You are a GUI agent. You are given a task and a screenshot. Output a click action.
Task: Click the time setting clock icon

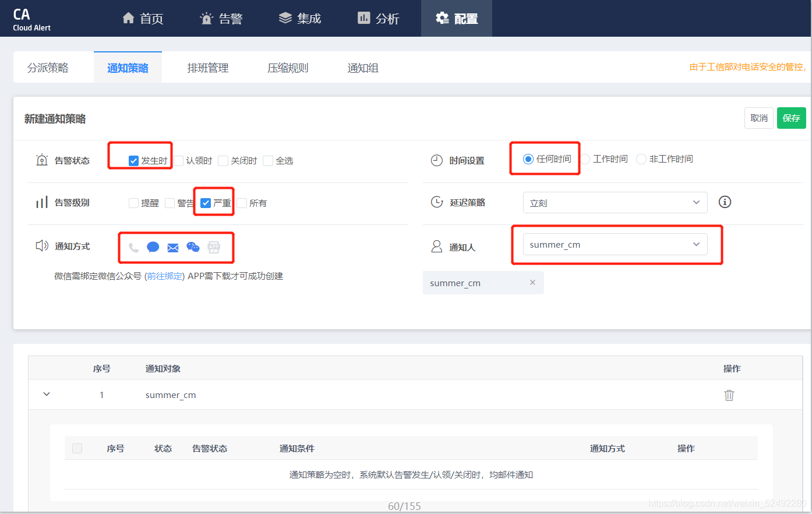[x=437, y=160]
